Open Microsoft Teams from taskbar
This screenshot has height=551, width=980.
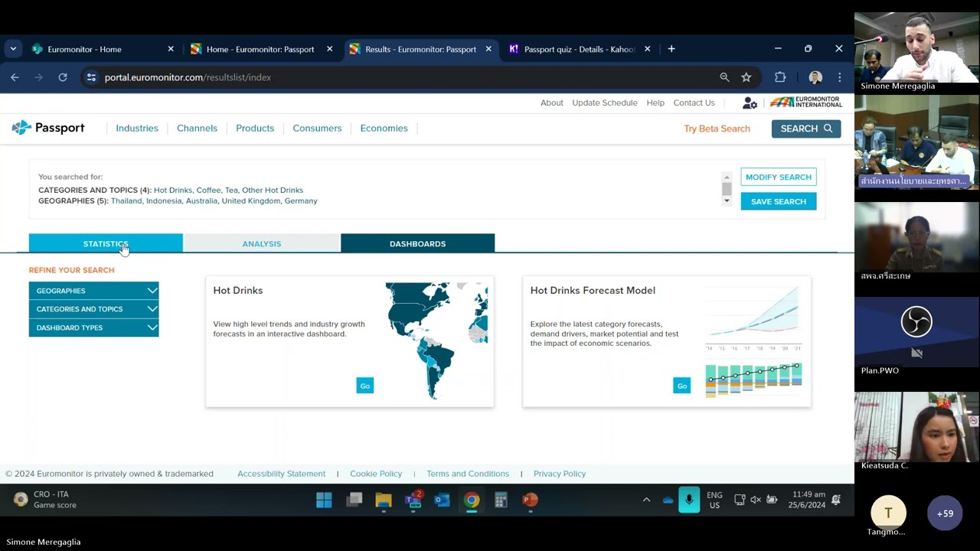pos(413,500)
